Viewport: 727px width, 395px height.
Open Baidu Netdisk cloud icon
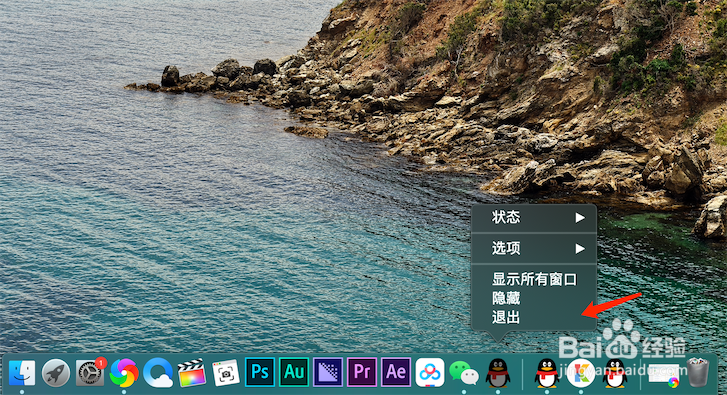pyautogui.click(x=430, y=372)
